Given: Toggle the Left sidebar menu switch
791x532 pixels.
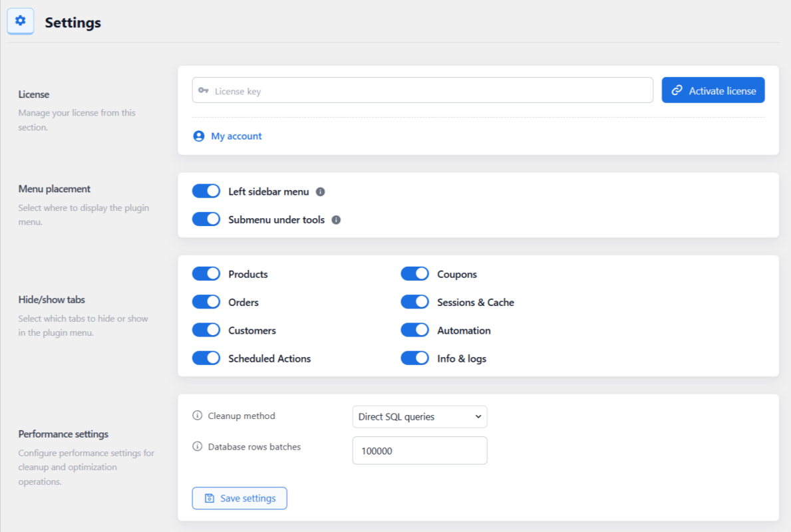Looking at the screenshot, I should pos(206,191).
